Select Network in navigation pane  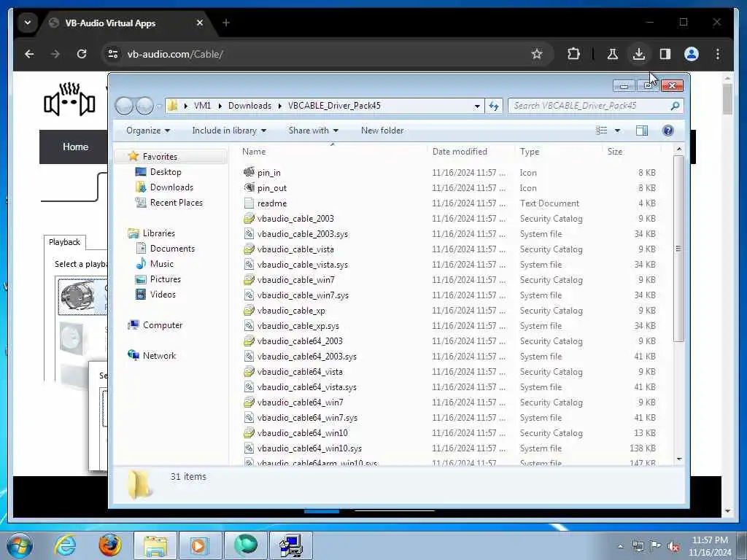coord(159,356)
